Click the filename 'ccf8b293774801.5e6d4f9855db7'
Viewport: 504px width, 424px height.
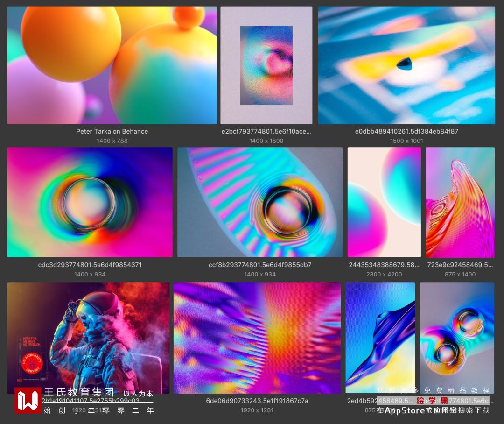click(260, 265)
